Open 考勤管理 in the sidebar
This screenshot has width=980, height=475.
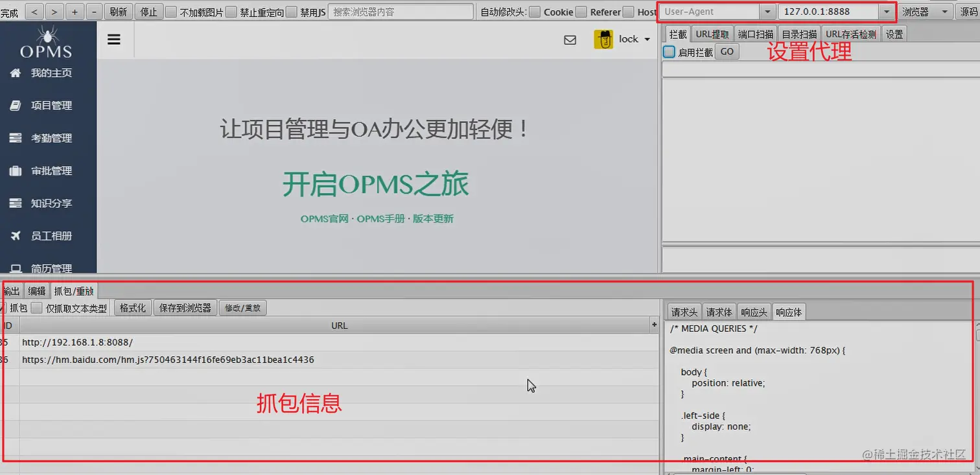51,138
